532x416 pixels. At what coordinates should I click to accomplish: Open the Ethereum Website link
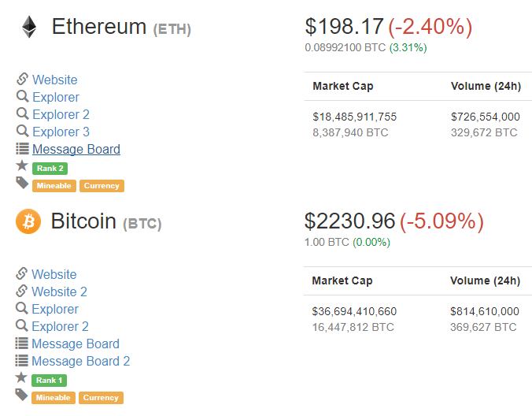pos(55,80)
